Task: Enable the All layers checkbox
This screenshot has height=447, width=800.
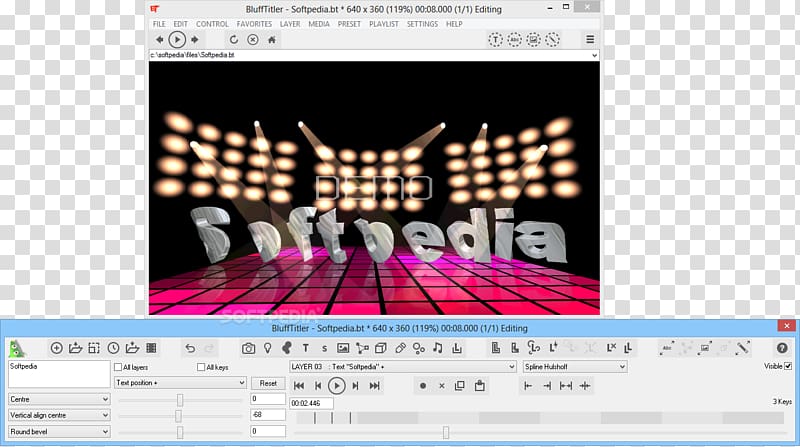Action: click(x=118, y=367)
